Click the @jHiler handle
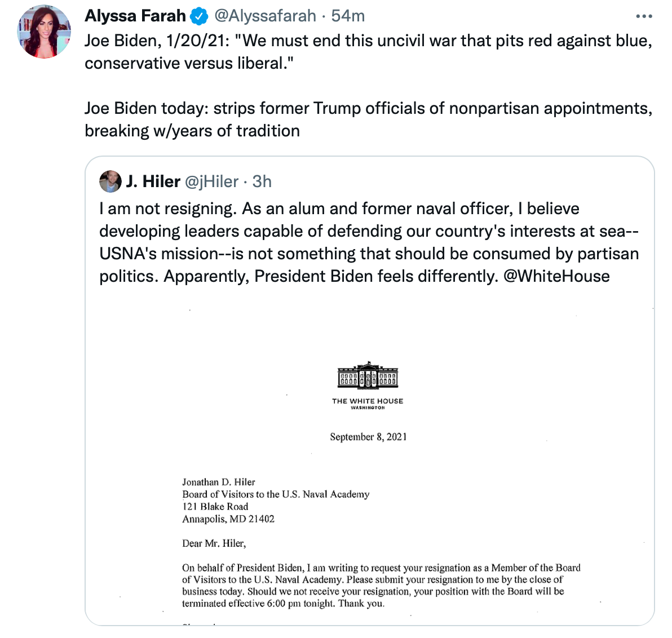 point(211,181)
